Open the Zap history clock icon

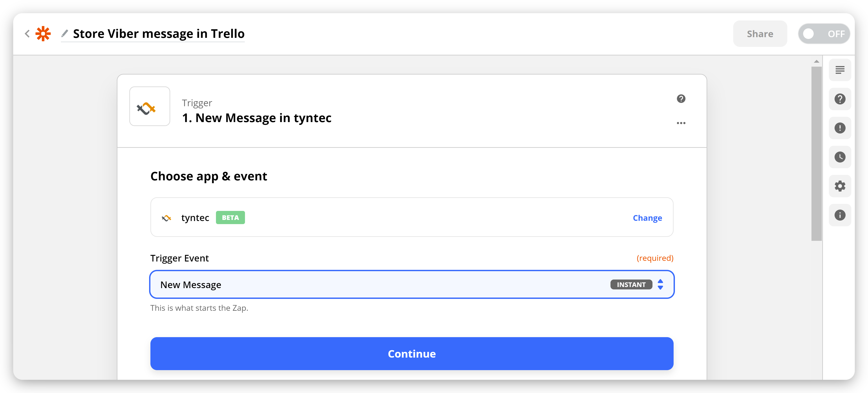(840, 157)
